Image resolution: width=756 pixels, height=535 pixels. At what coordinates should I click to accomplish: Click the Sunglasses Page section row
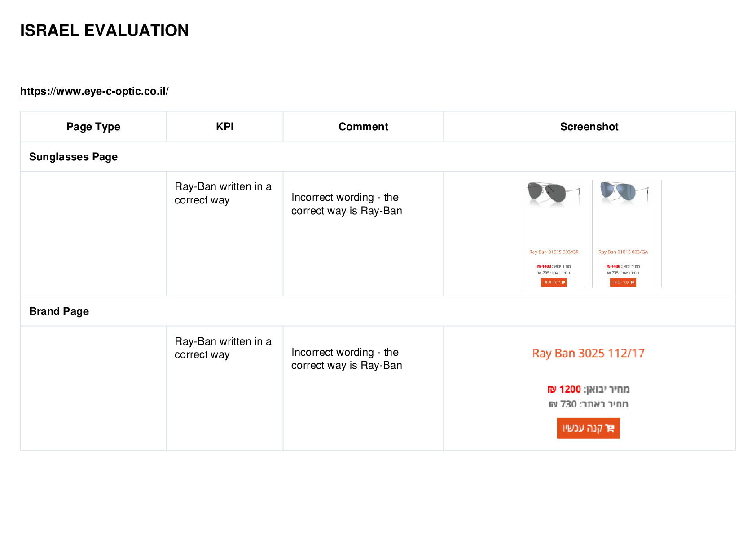[378, 156]
